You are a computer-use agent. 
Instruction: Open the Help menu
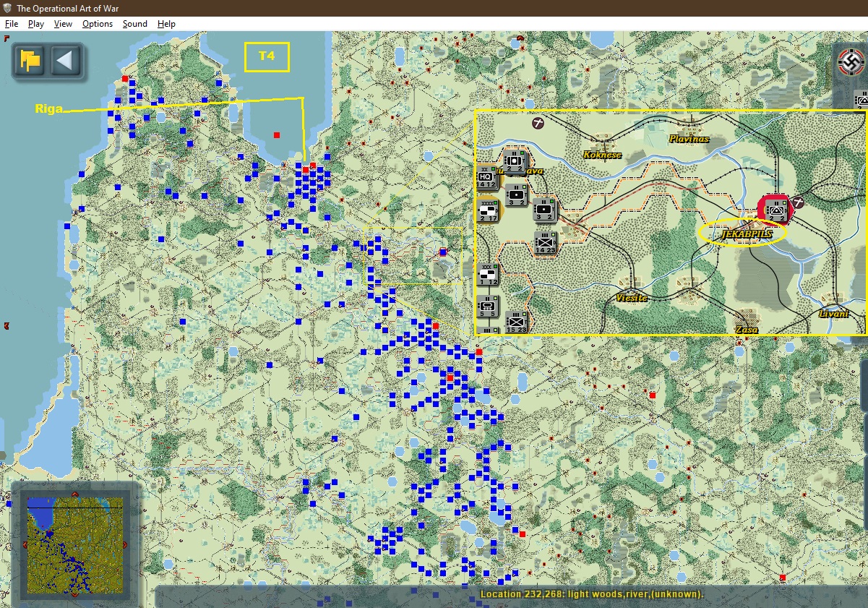pyautogui.click(x=167, y=24)
